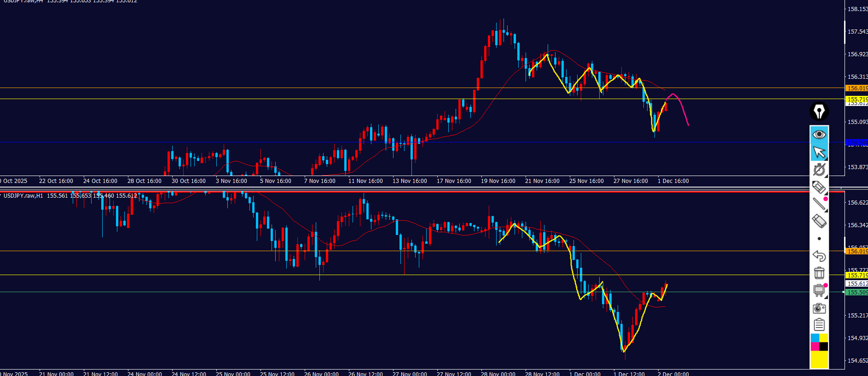This screenshot has height=376, width=868.
Task: Click the orange 156.019 price label on H4 chart
Action: click(x=857, y=88)
